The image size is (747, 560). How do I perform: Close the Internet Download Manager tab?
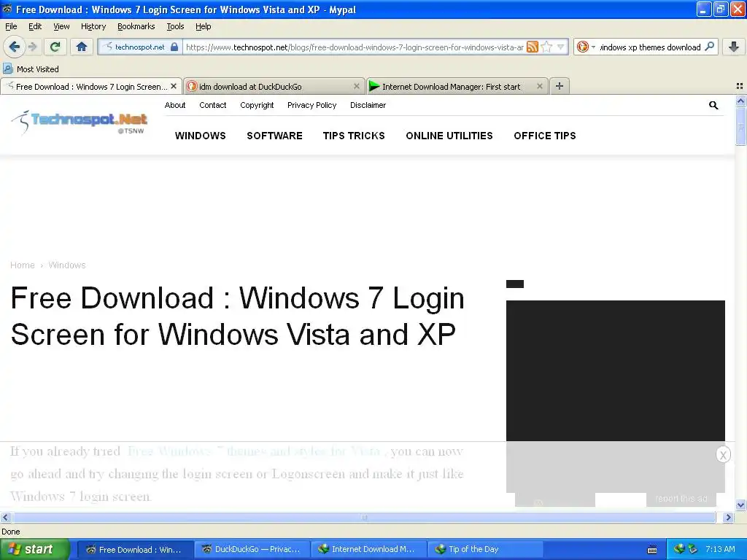pyautogui.click(x=539, y=86)
